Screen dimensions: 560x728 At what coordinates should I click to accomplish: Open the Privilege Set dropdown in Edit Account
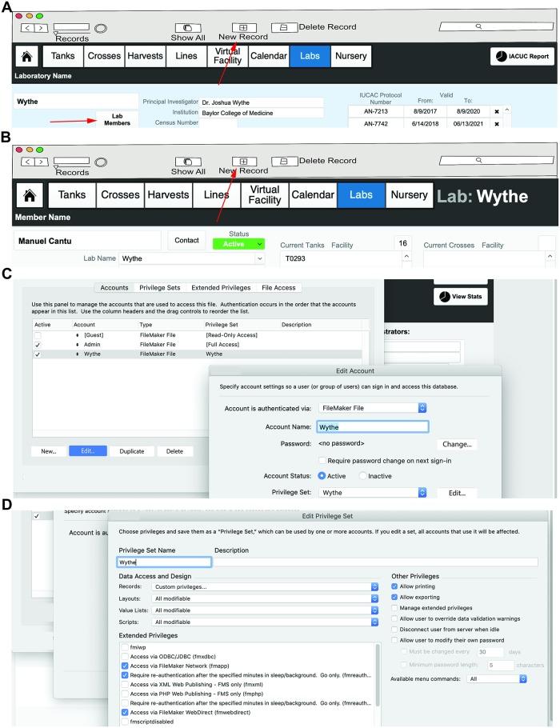point(373,492)
